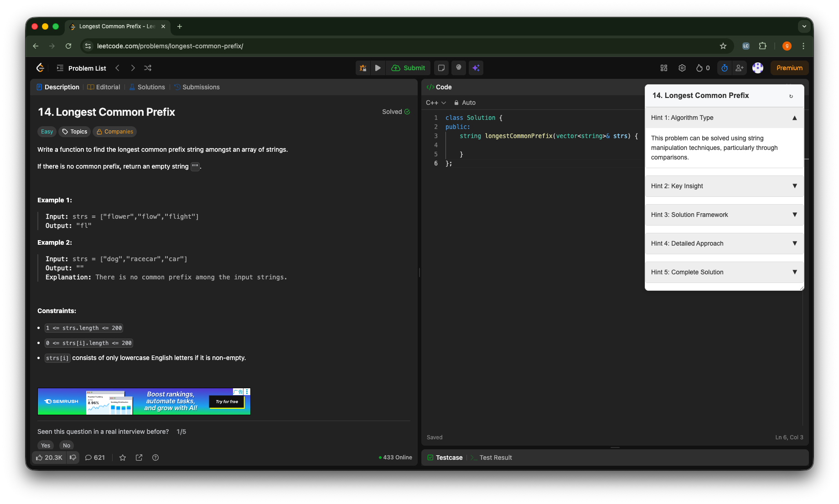Expand Hint 5: Complete Solution
Viewport: 839px width, 504px height.
pos(724,272)
